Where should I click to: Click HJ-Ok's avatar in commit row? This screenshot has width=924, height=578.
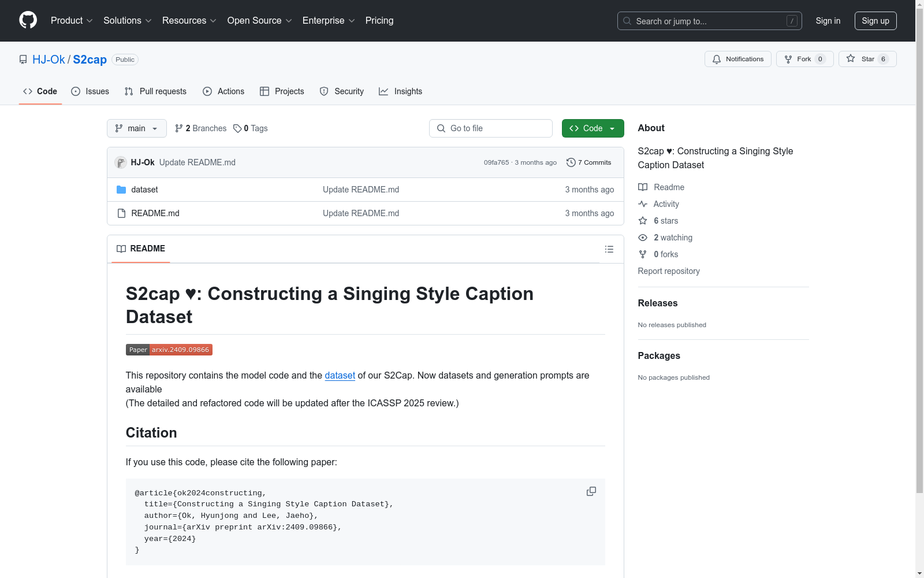(121, 162)
